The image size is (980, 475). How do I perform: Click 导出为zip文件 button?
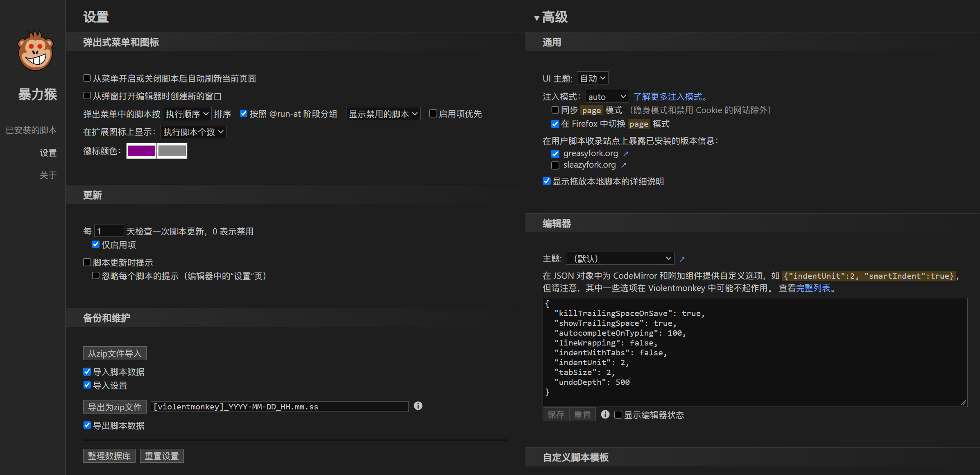(115, 407)
